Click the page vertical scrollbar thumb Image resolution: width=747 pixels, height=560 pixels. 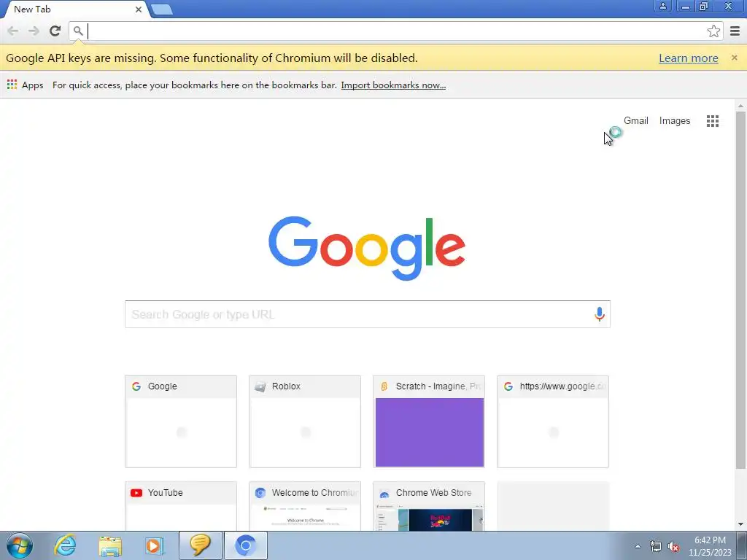740,289
